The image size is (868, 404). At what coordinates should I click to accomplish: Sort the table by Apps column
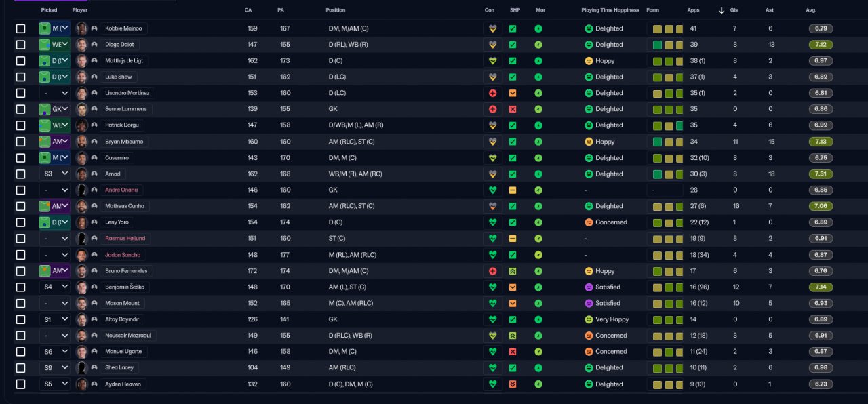tap(693, 10)
